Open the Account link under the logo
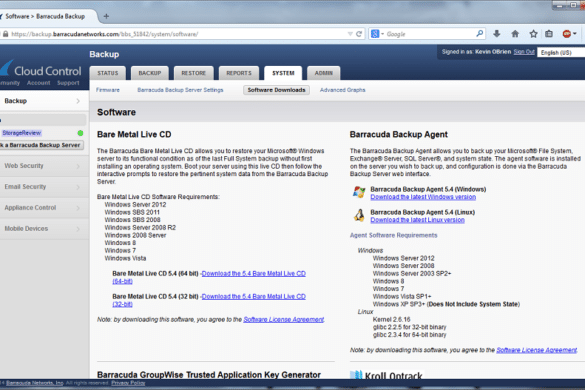The image size is (585, 390). click(x=38, y=83)
